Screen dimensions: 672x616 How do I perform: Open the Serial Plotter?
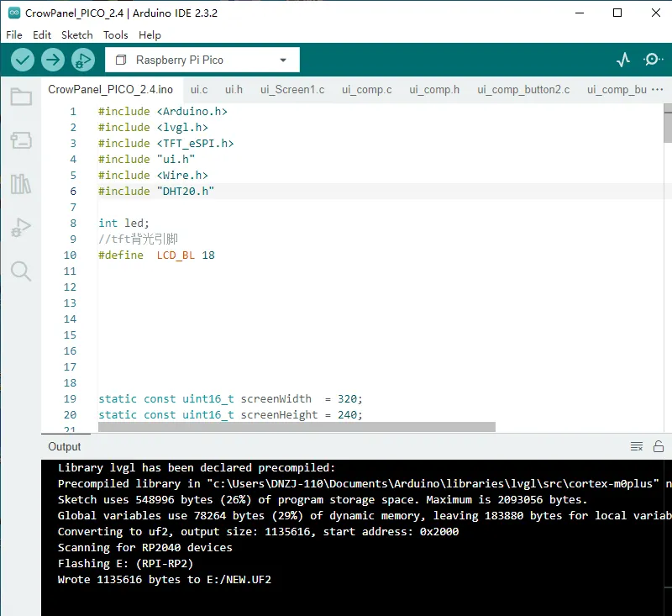tap(622, 60)
